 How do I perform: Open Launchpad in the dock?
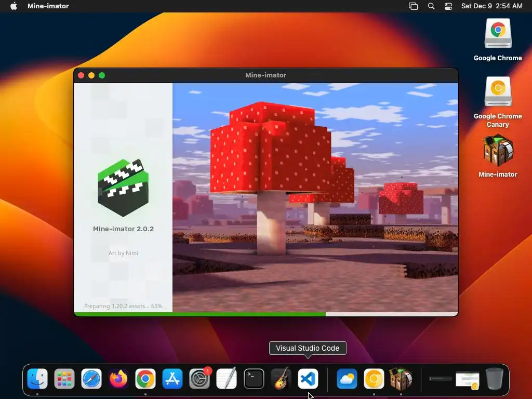pos(64,379)
